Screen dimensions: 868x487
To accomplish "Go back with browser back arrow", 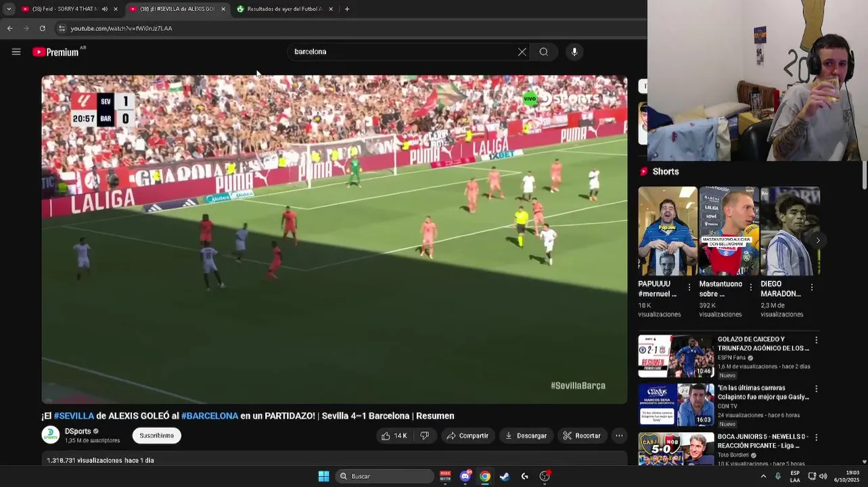I will [x=9, y=28].
